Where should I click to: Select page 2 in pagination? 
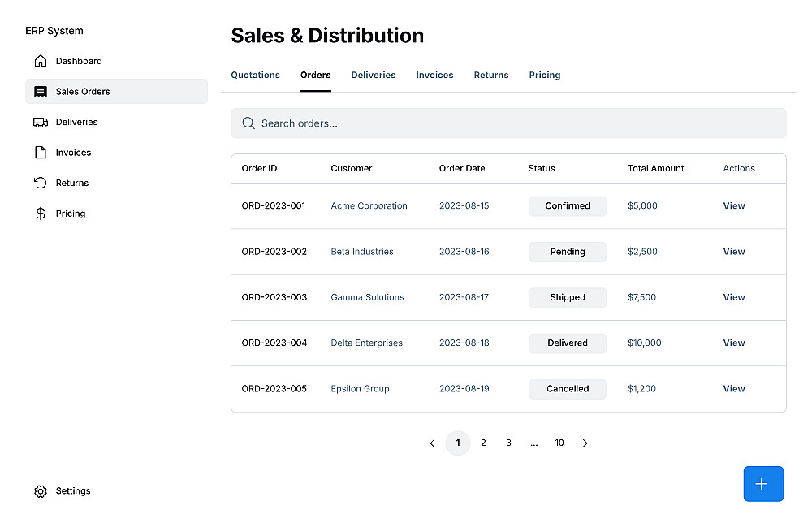tap(483, 443)
